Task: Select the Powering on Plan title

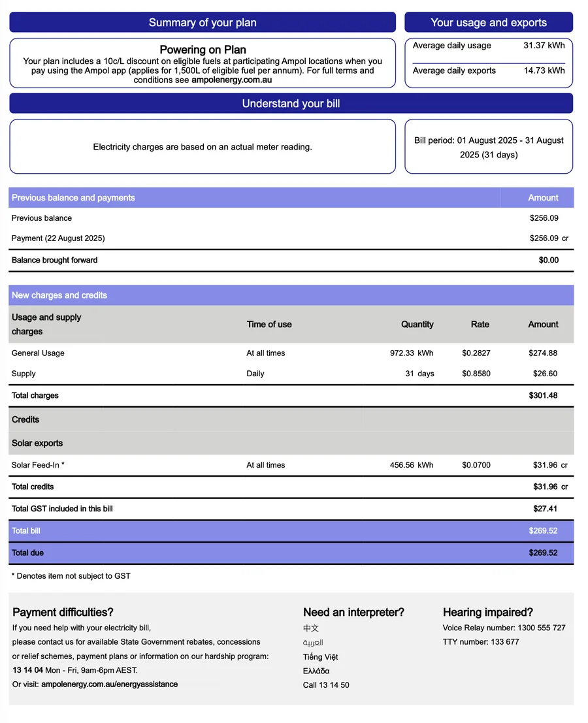Action: (203, 50)
